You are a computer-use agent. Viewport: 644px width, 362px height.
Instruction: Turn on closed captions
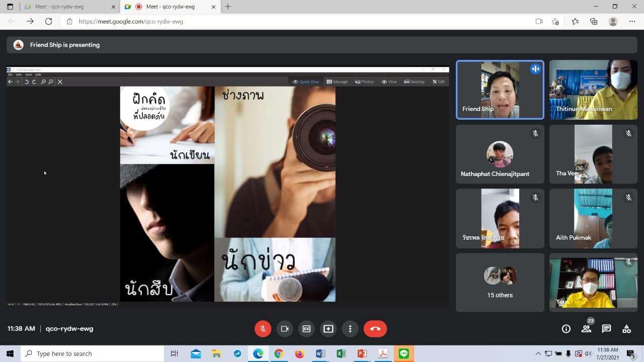click(306, 329)
